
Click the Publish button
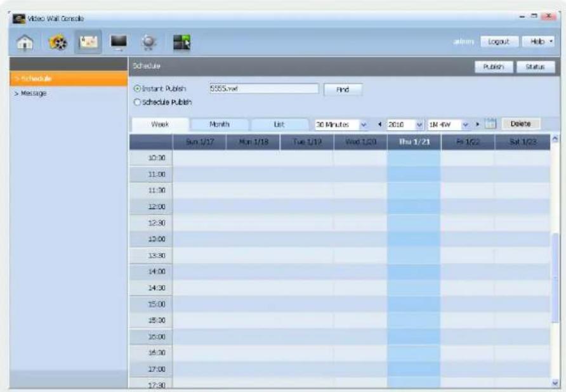494,67
